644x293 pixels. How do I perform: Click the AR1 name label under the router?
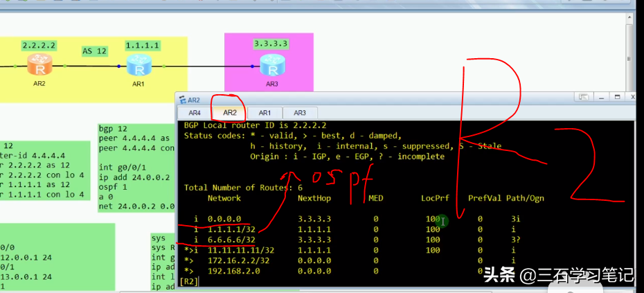[138, 84]
